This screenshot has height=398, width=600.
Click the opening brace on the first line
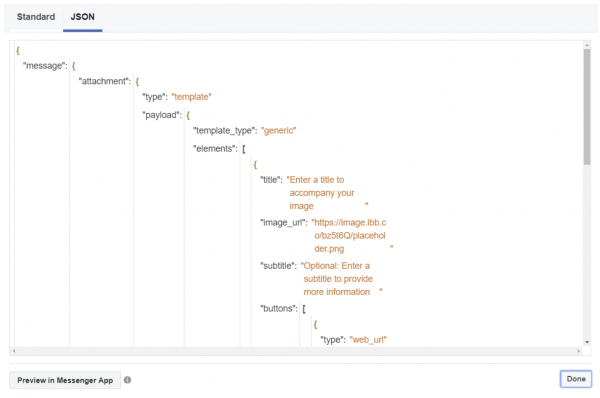pos(18,50)
